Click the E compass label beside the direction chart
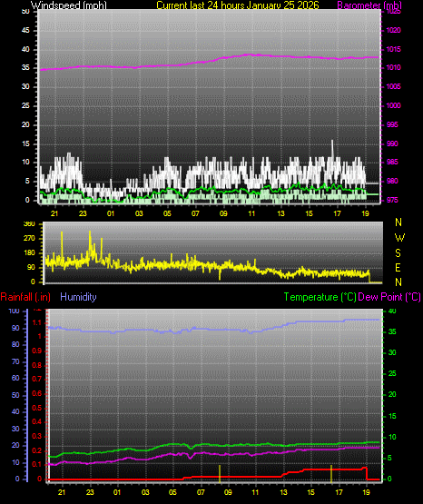This screenshot has width=423, height=504. tap(398, 267)
